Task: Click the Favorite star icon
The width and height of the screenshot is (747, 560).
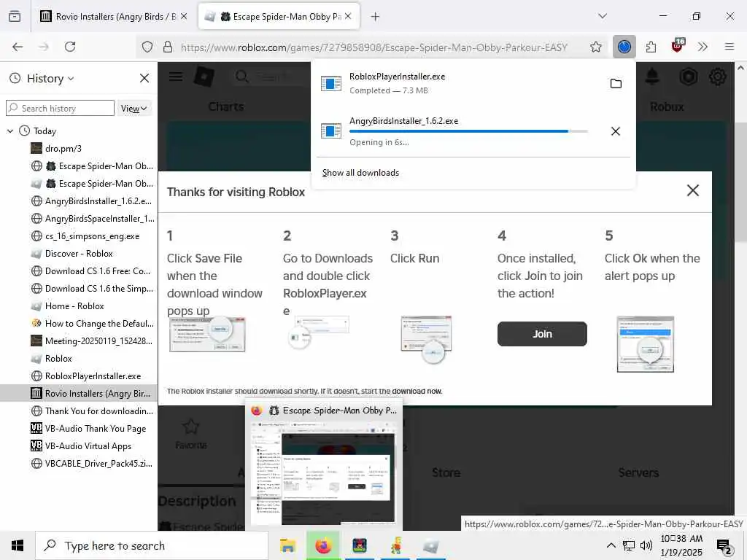Action: point(190,427)
